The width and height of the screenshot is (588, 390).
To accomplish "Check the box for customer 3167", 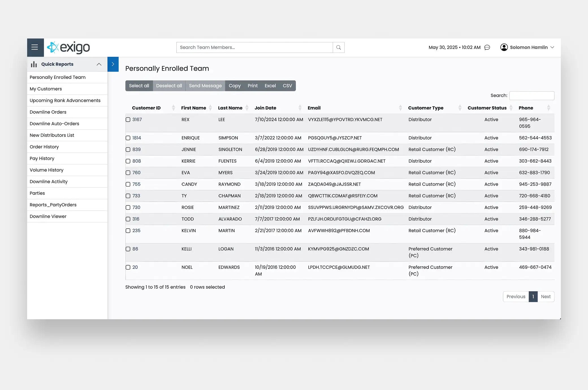I will click(x=128, y=120).
